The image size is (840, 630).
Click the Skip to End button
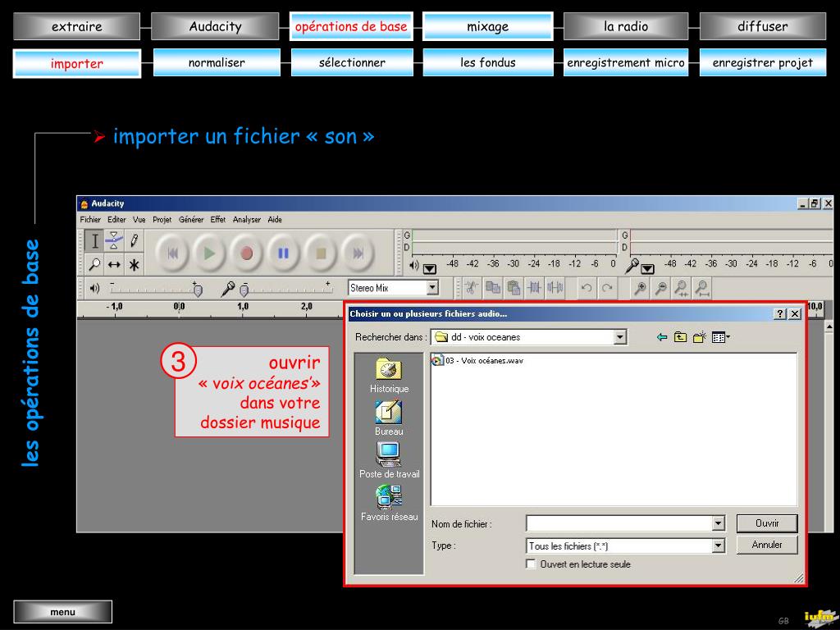pyautogui.click(x=358, y=253)
